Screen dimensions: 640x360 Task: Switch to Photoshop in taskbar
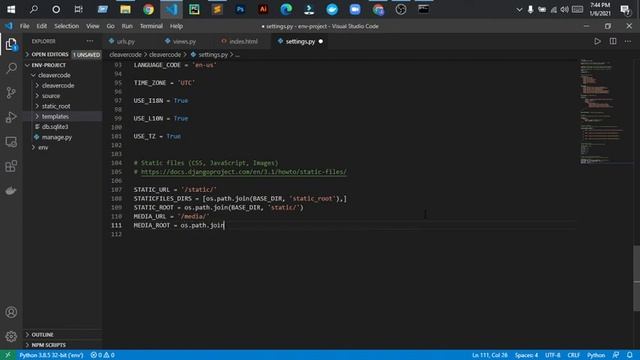pos(240,9)
